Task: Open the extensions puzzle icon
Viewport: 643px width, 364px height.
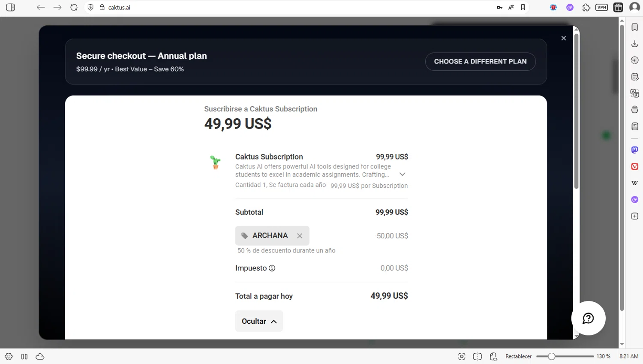Action: click(x=586, y=7)
